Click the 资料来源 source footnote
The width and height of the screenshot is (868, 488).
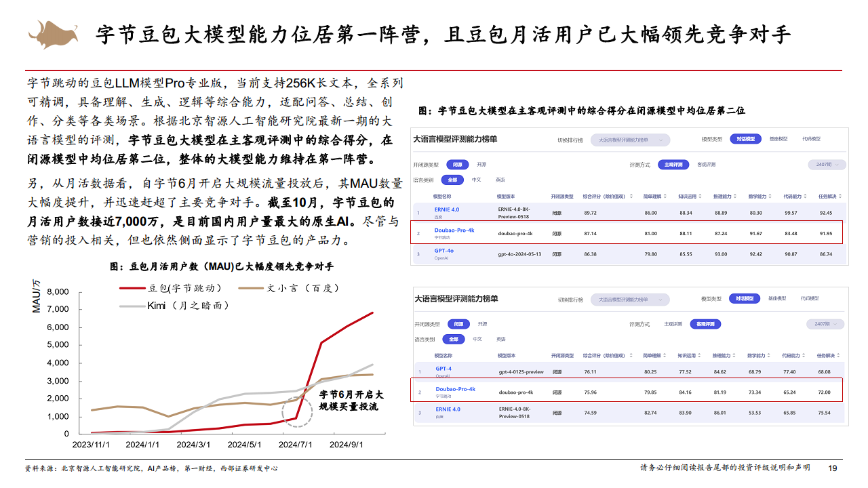coord(151,468)
